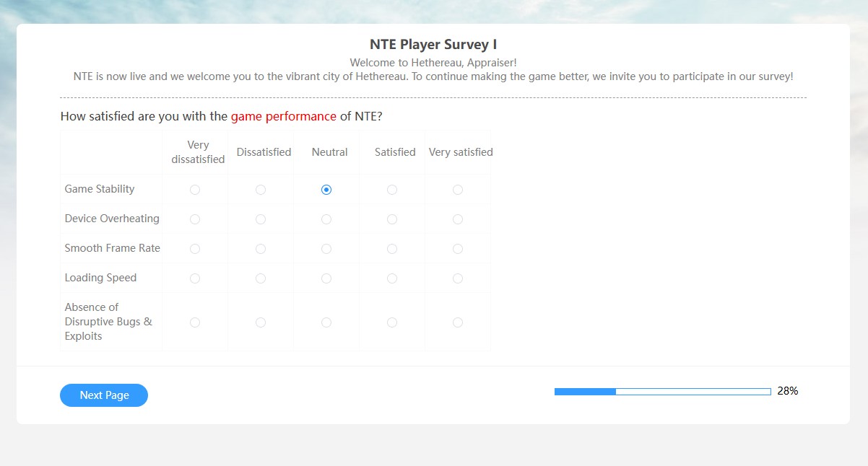
Task: Mark Device Overheating as Satisfied
Action: (392, 219)
